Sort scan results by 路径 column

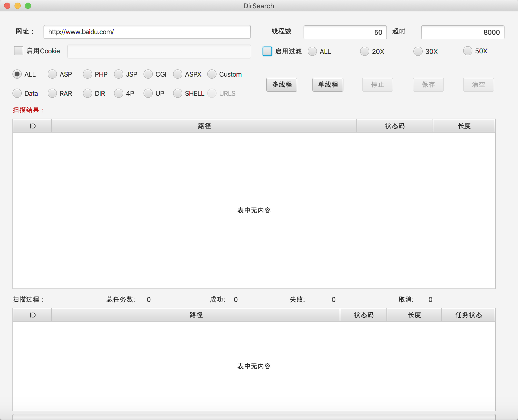[x=204, y=126]
